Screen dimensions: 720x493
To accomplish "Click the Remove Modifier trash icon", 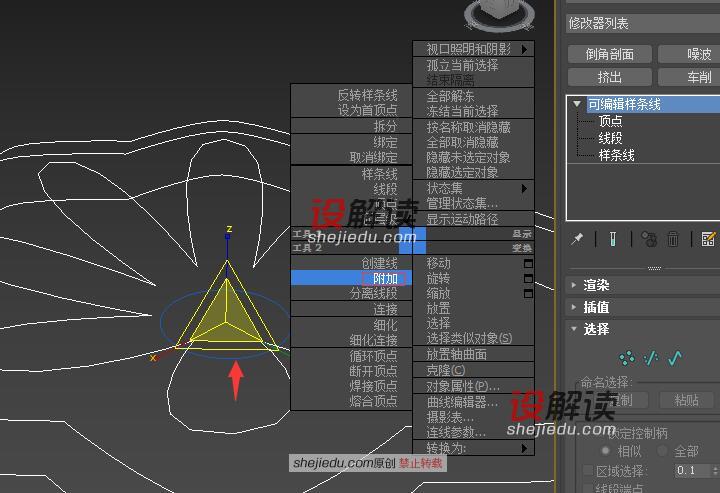I will tap(673, 239).
